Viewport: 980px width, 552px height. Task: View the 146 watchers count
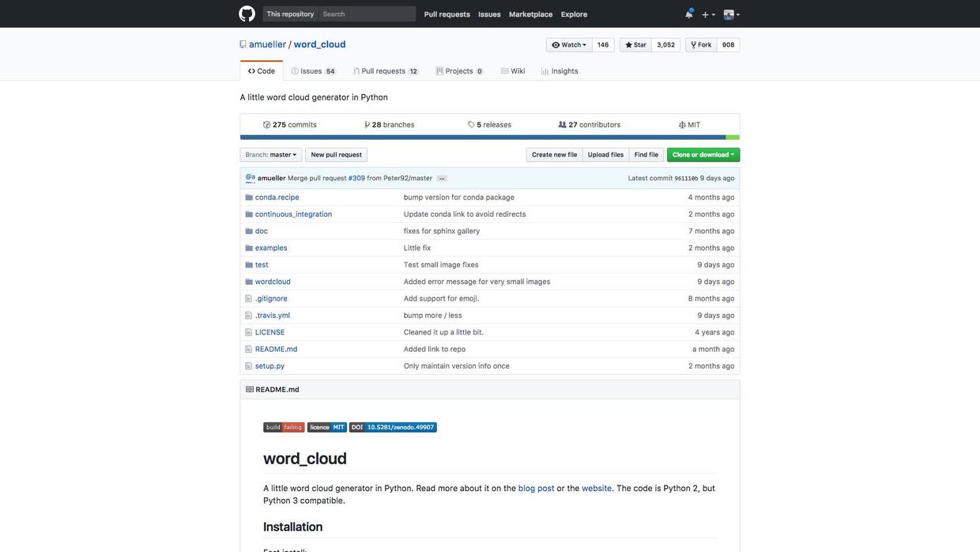coord(603,45)
